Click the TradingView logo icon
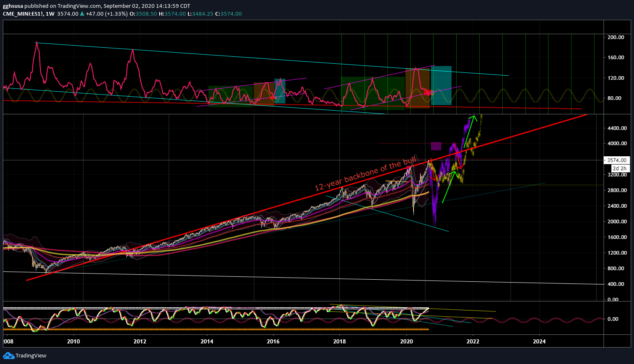This screenshot has height=364, width=634. 8,355
